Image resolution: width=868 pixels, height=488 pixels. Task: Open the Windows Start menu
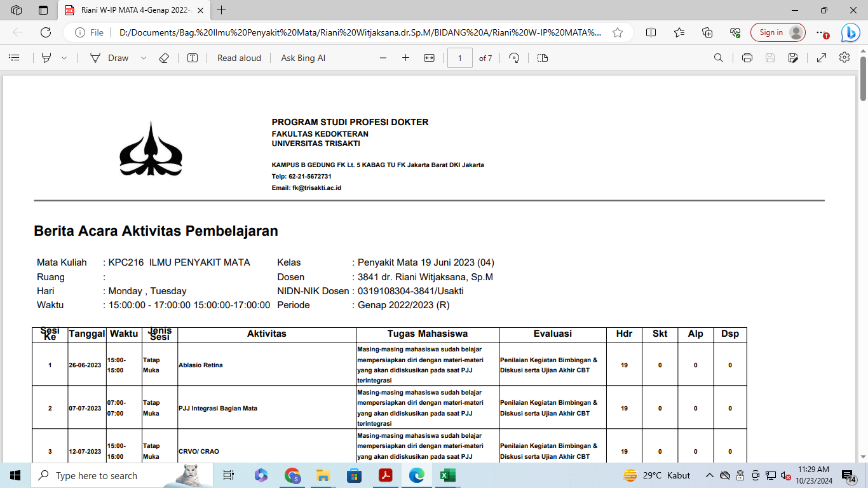pyautogui.click(x=15, y=475)
